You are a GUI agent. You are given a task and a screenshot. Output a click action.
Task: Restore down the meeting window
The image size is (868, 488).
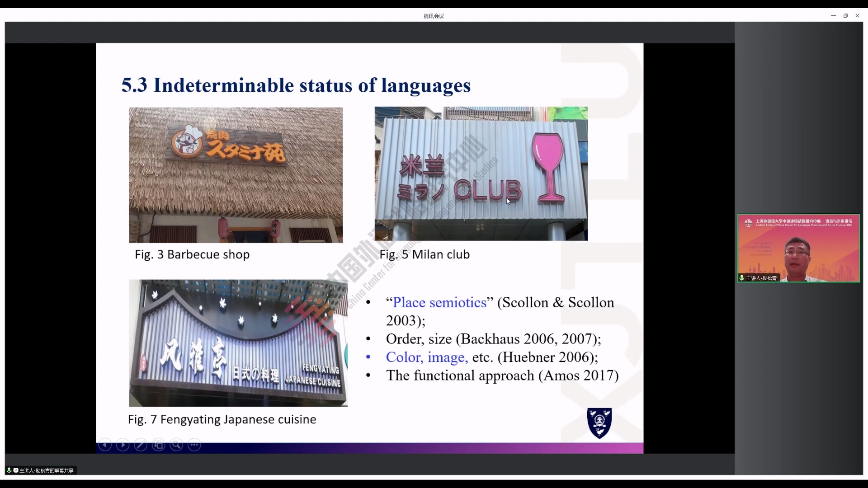[x=845, y=16]
